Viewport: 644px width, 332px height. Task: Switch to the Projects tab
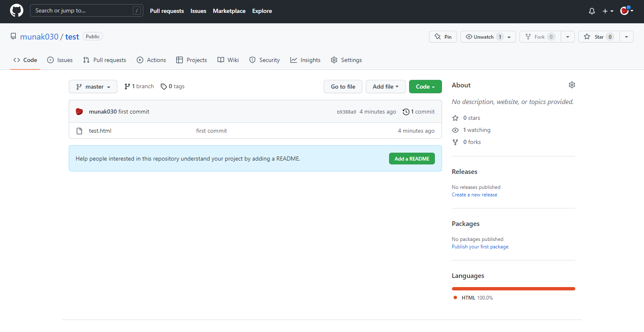pos(192,60)
